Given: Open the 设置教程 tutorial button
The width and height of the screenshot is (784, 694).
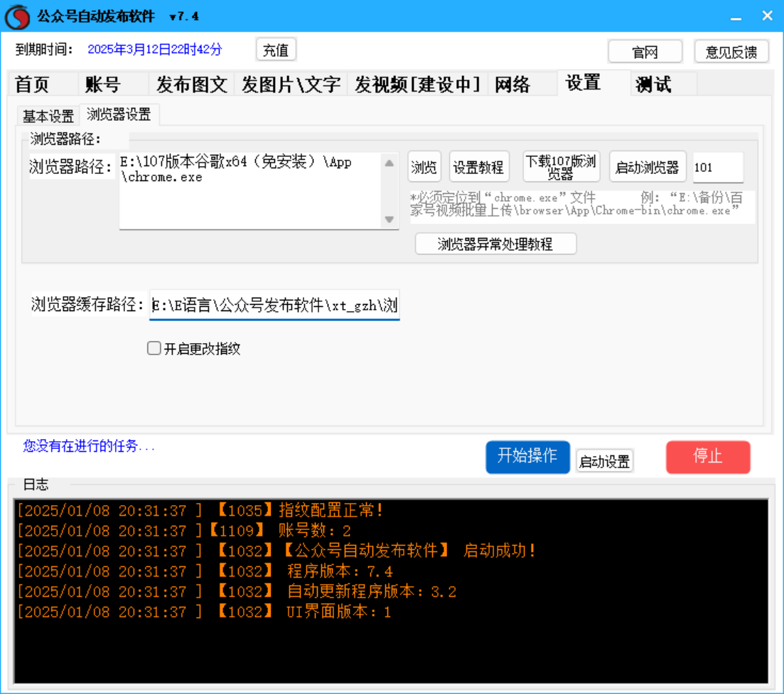Looking at the screenshot, I should pyautogui.click(x=478, y=167).
